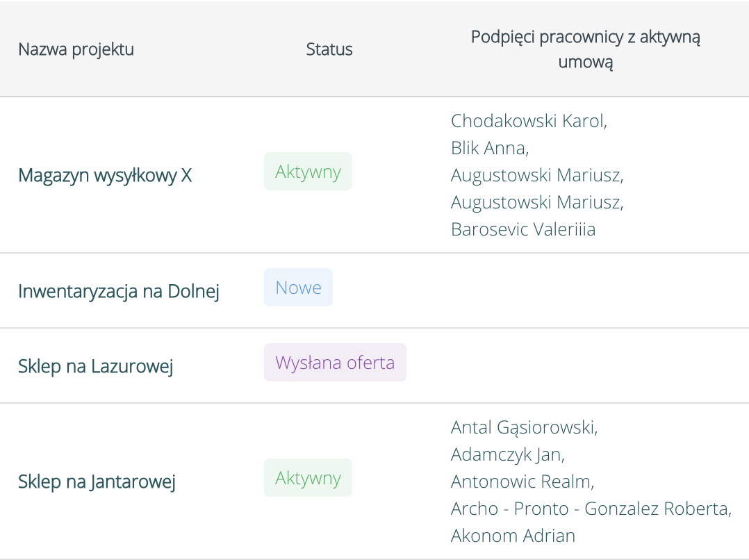Select the "Magazyn wysyłkowy X" project name
Screen dimensions: 749x560
pyautogui.click(x=105, y=175)
